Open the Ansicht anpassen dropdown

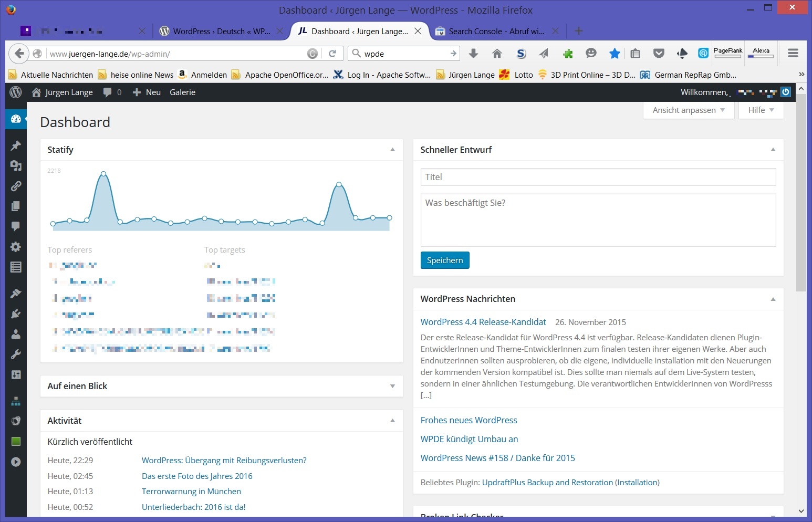pyautogui.click(x=689, y=110)
